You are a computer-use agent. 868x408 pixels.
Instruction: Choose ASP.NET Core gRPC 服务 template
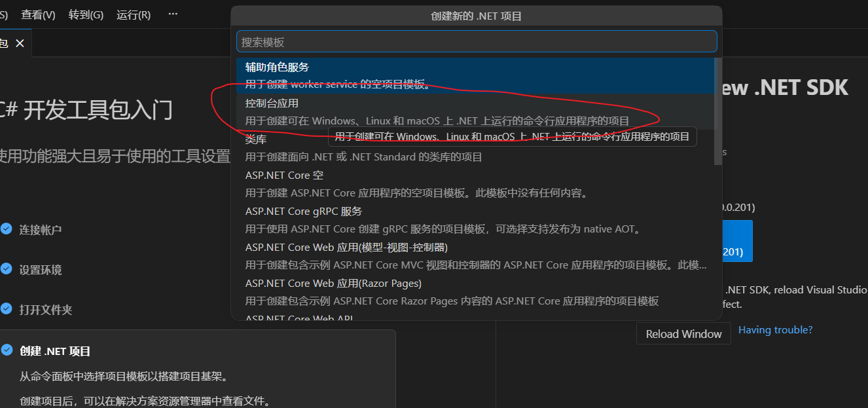tap(474, 220)
